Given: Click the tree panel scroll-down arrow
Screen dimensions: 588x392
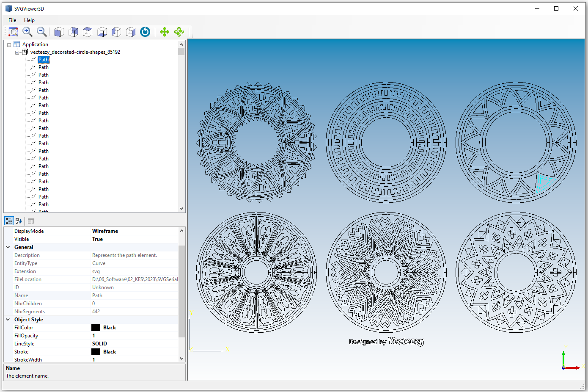Looking at the screenshot, I should point(181,208).
